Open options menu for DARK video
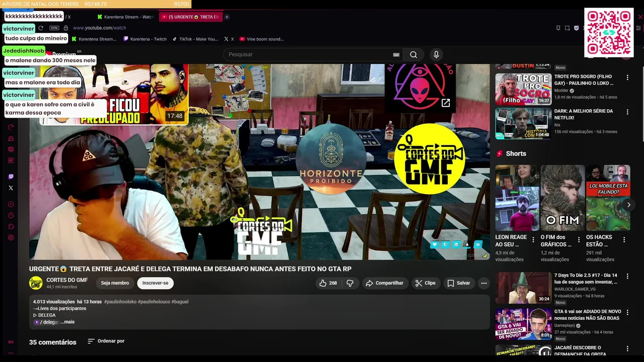644x362 pixels. pos(627,112)
